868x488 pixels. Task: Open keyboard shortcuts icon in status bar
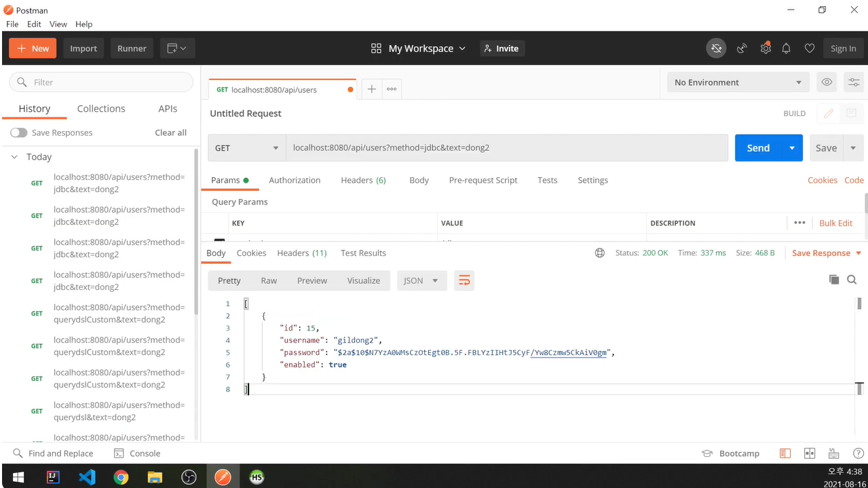point(834,453)
